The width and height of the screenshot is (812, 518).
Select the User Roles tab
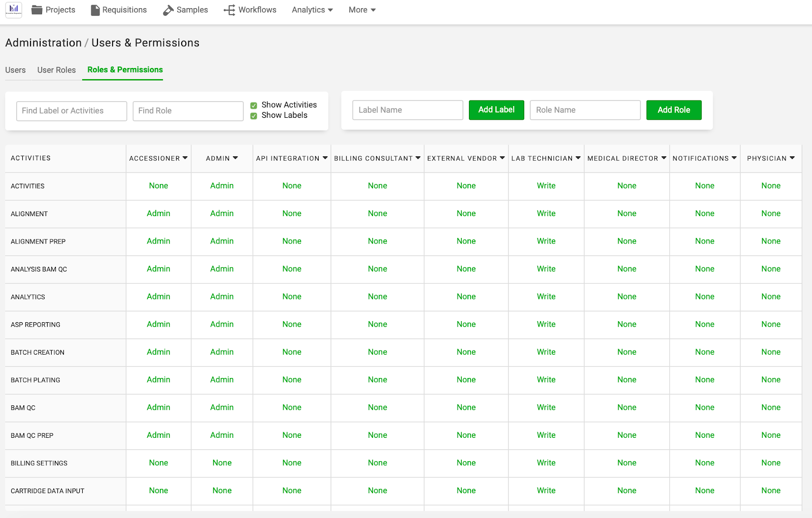[x=56, y=70]
